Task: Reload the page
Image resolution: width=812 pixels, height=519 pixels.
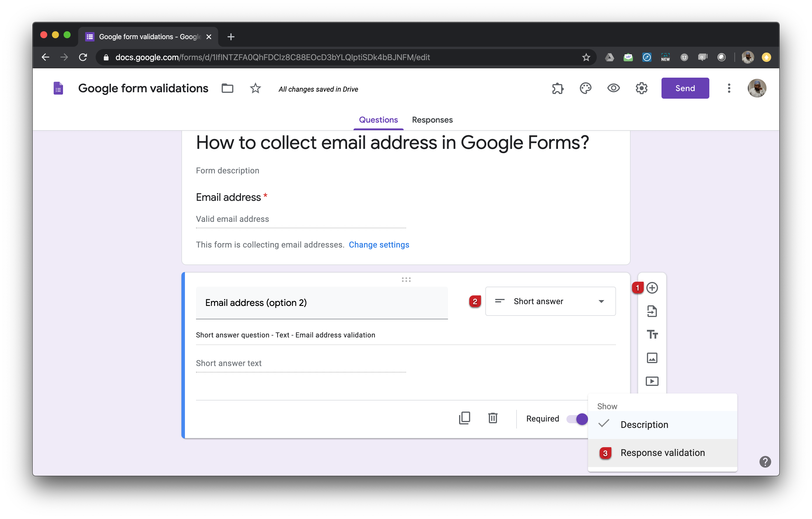Action: (x=83, y=57)
